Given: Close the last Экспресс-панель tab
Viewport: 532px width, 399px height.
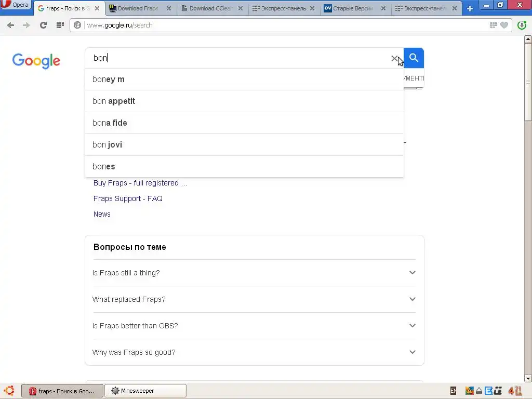Looking at the screenshot, I should pos(455,8).
